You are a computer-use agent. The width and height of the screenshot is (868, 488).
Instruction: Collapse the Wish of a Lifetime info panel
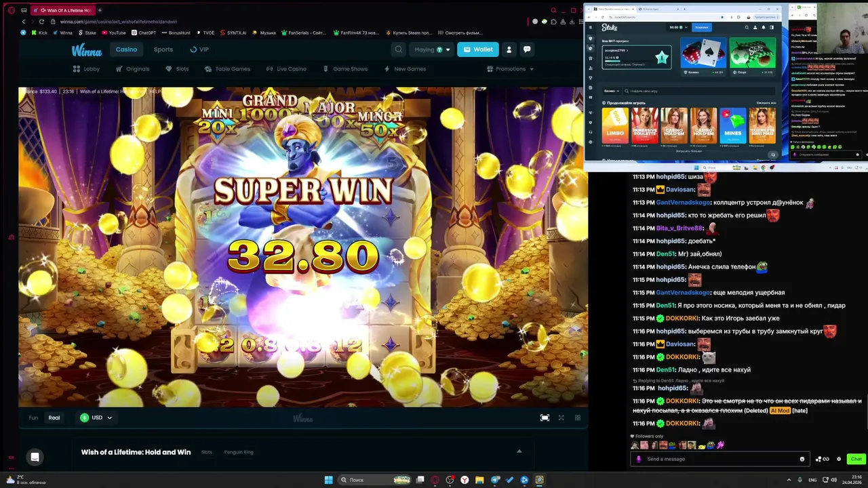(519, 452)
